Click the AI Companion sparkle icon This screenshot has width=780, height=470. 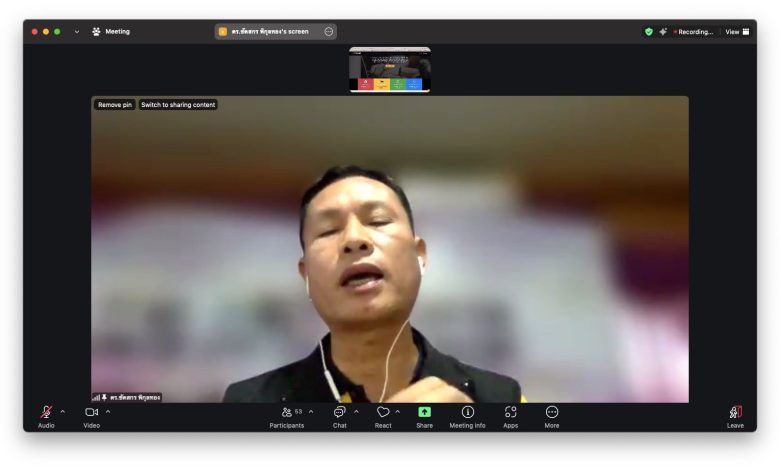662,32
